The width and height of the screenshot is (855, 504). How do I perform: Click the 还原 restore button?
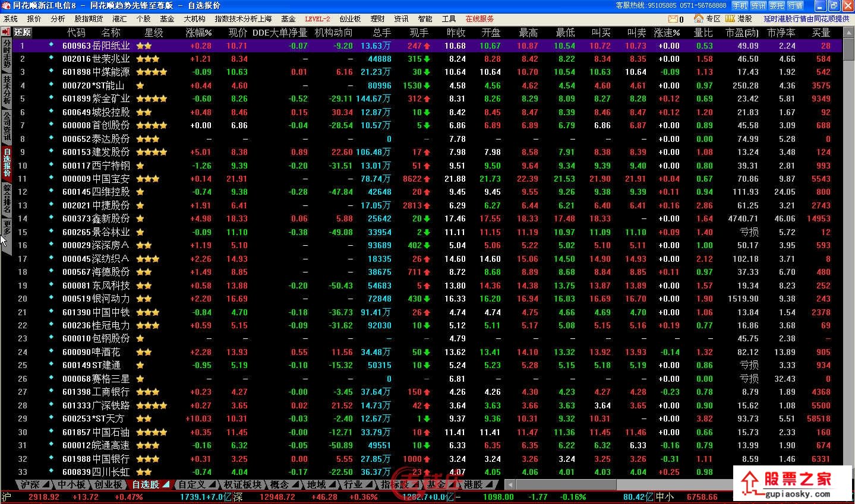pos(23,32)
